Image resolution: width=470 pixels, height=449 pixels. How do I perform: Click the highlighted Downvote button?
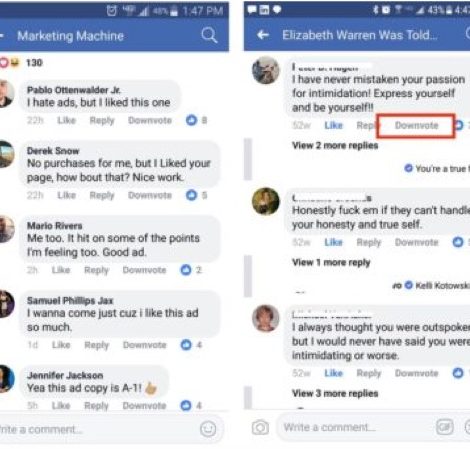416,126
